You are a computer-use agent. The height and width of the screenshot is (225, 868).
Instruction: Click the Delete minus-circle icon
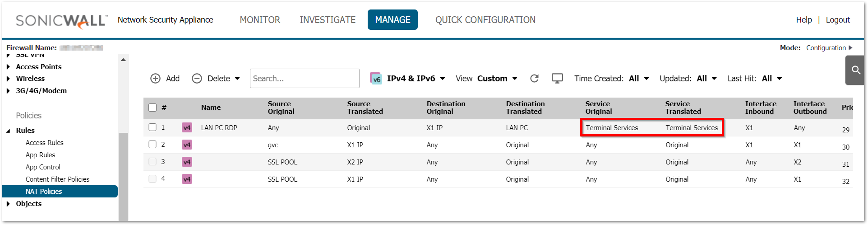point(197,79)
